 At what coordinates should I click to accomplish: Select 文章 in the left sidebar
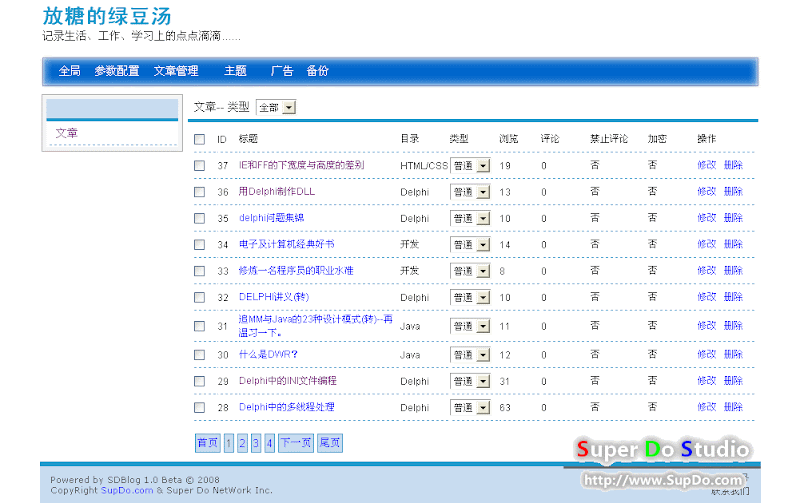click(x=66, y=133)
